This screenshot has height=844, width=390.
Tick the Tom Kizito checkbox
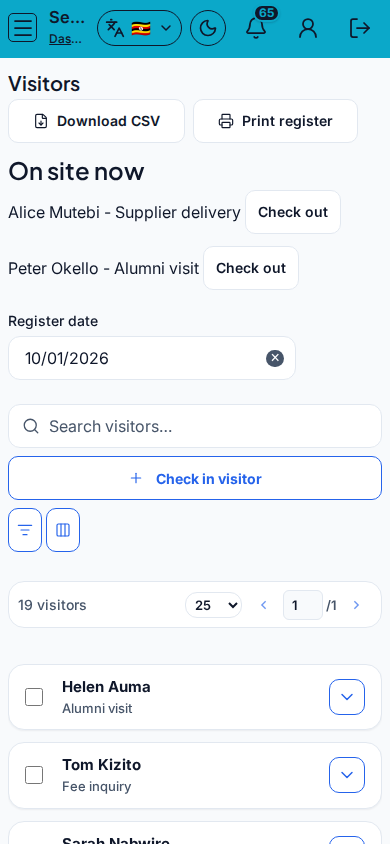[x=34, y=775]
